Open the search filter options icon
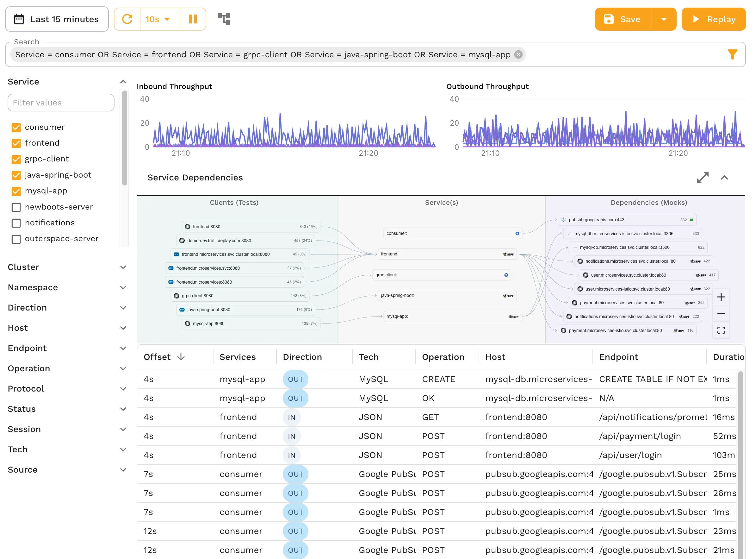This screenshot has width=756, height=559. click(732, 54)
